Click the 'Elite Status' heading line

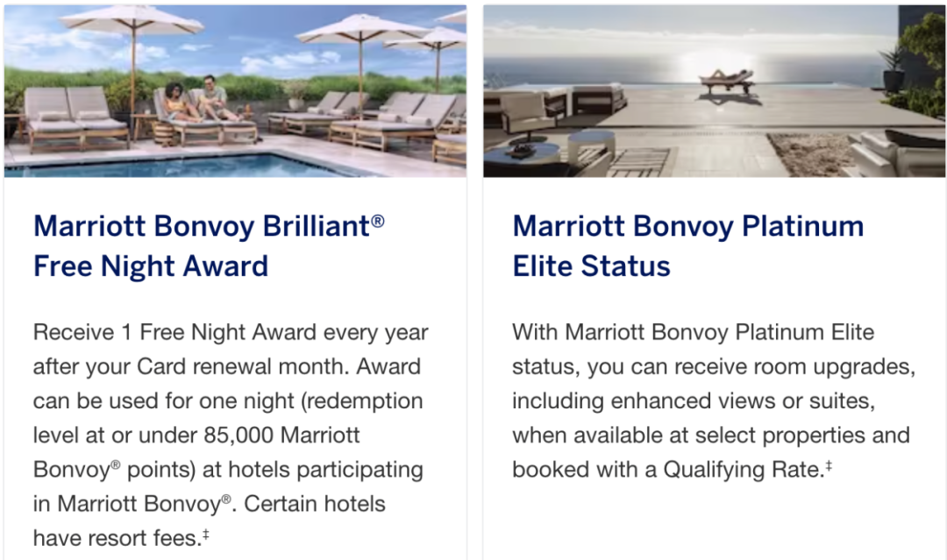click(x=591, y=266)
